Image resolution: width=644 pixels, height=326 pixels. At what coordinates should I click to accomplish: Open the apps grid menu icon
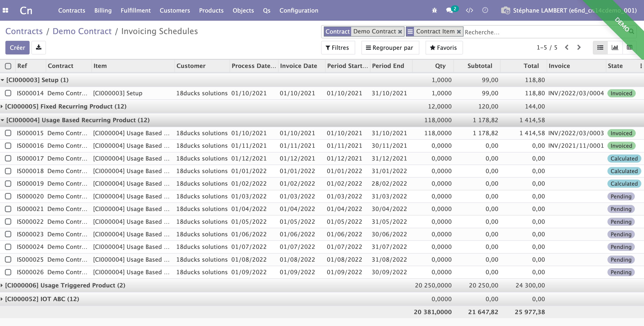(x=6, y=10)
